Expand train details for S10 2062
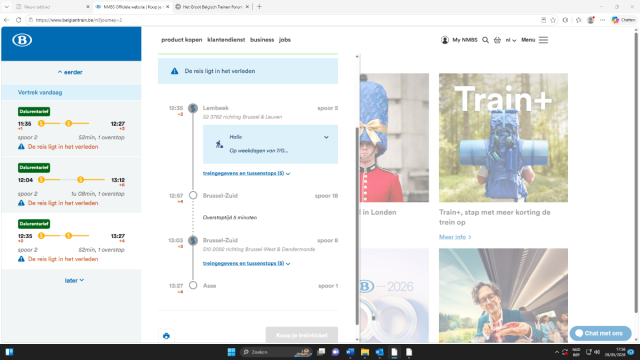Screen dimensions: 640x360 click(x=247, y=264)
